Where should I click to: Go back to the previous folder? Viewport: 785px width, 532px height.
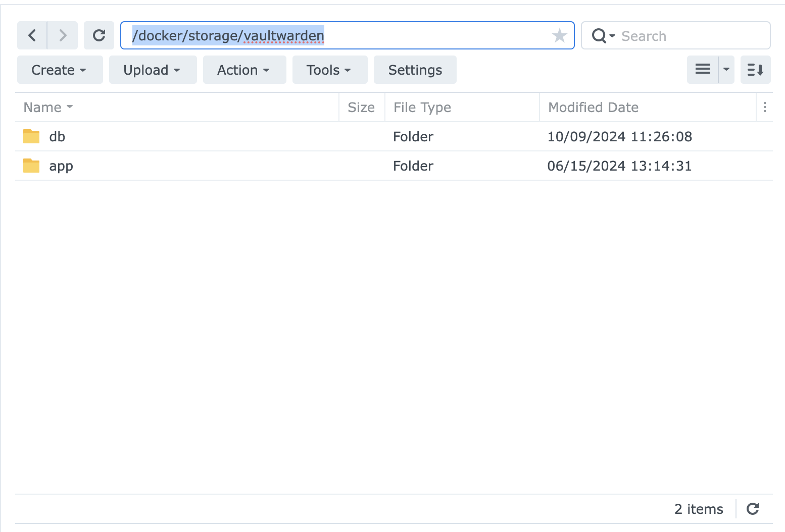click(32, 35)
